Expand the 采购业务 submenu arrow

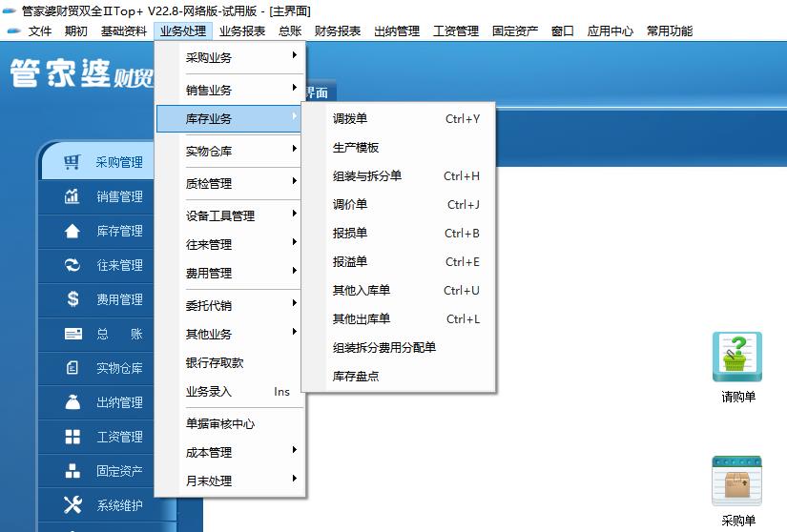click(x=295, y=55)
